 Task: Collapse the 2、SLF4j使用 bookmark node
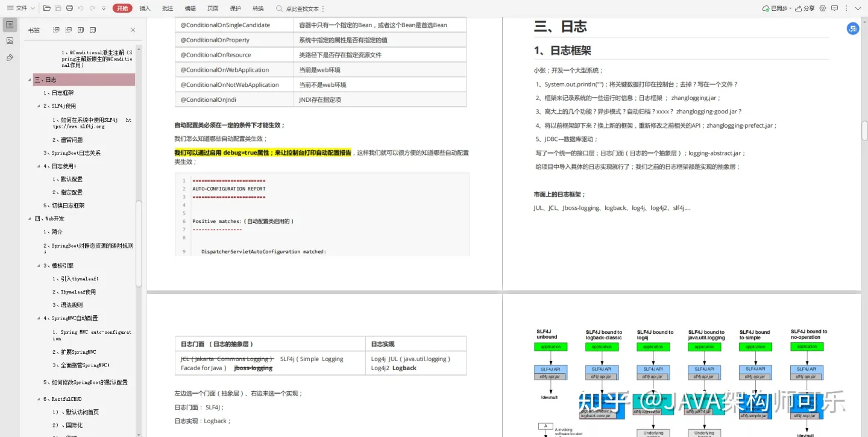pyautogui.click(x=38, y=106)
